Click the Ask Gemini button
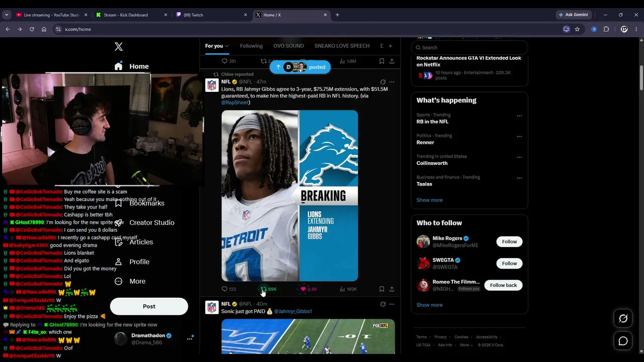The image size is (644, 362). tap(573, 15)
